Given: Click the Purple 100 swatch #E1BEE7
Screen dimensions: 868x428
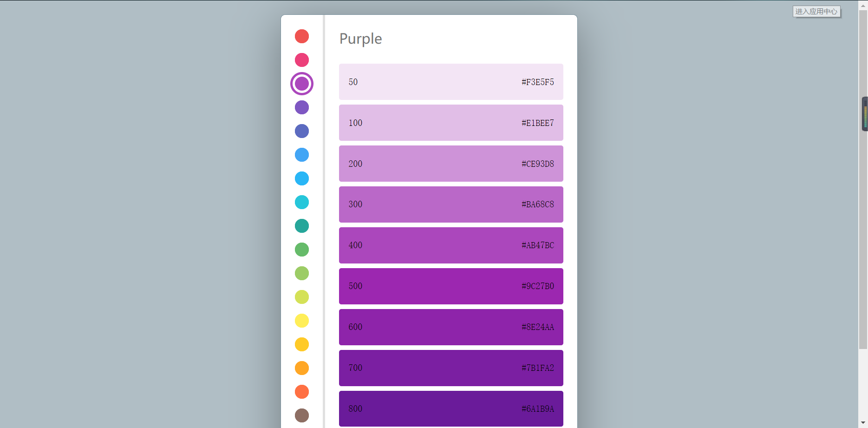Looking at the screenshot, I should click(x=451, y=123).
